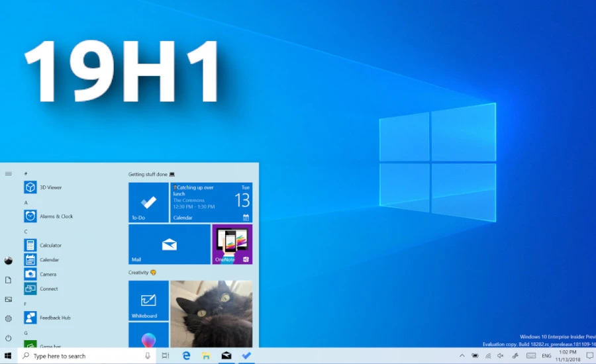Open the OneNote tile
The width and height of the screenshot is (596, 364).
(x=232, y=244)
